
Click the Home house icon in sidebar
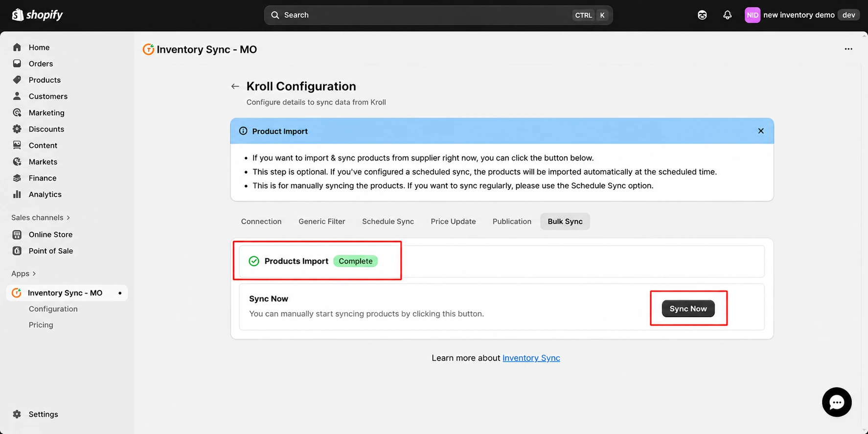pyautogui.click(x=17, y=47)
